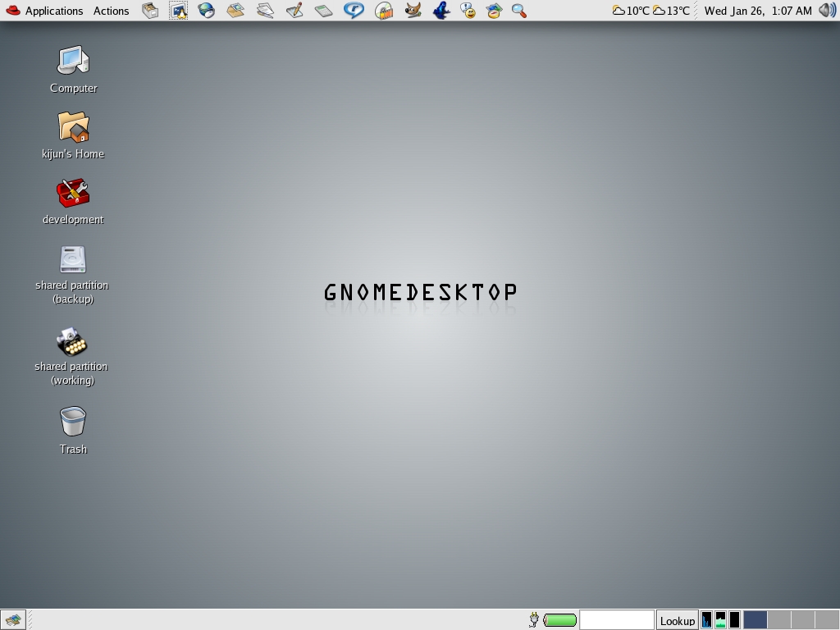Click the blue CPU load graph

706,620
